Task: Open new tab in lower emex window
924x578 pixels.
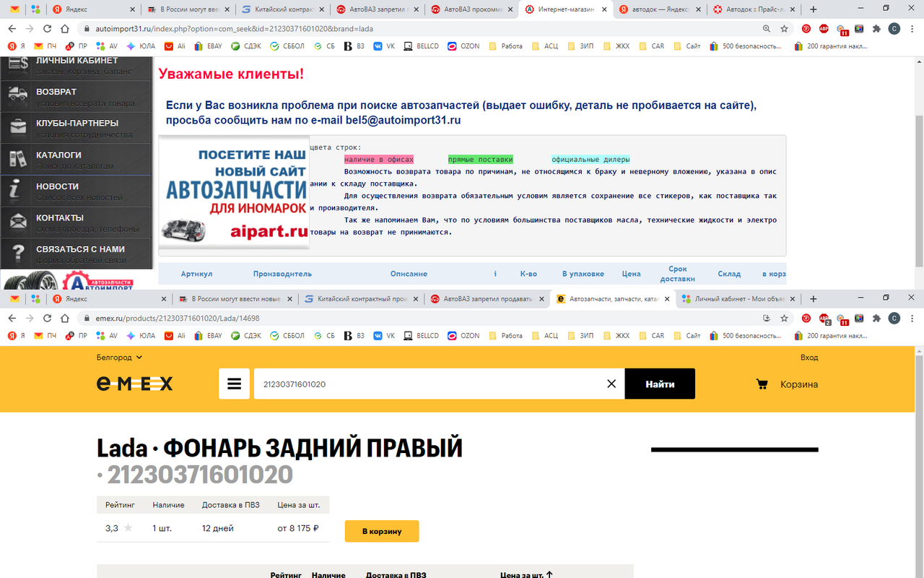Action: pyautogui.click(x=814, y=298)
